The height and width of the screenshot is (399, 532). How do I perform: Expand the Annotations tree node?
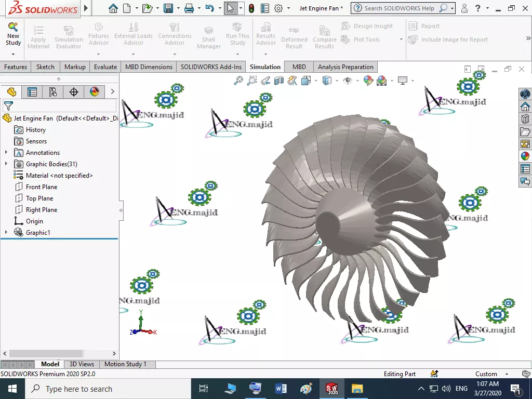[x=6, y=153]
